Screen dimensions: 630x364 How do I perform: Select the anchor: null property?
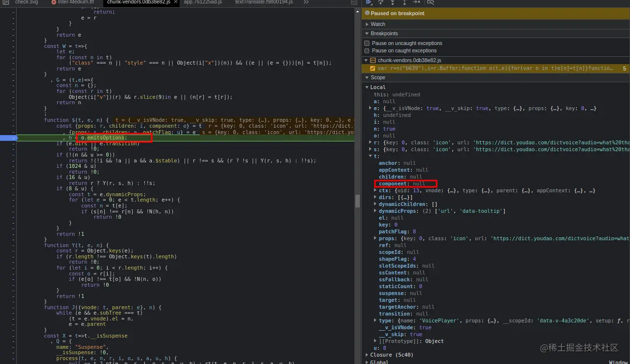[397, 163]
